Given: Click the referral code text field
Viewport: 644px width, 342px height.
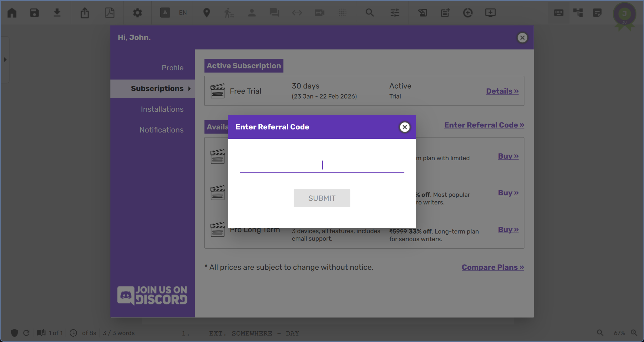Looking at the screenshot, I should click(322, 165).
